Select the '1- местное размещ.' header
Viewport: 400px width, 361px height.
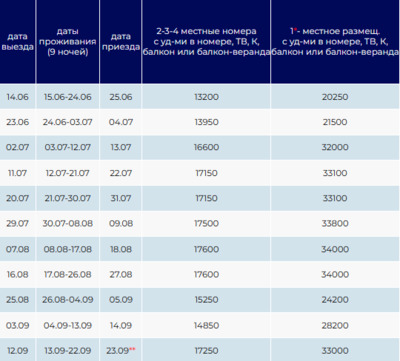tap(335, 42)
